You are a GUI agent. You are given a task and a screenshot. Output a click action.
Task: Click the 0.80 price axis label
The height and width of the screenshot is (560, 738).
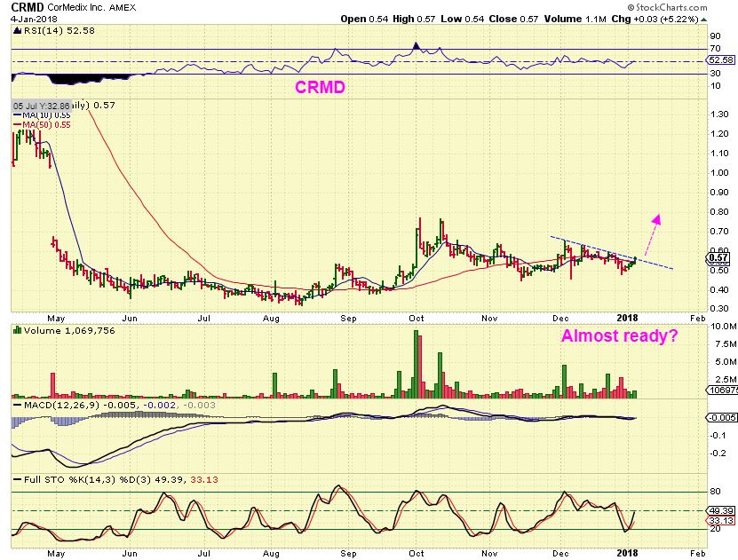point(718,211)
